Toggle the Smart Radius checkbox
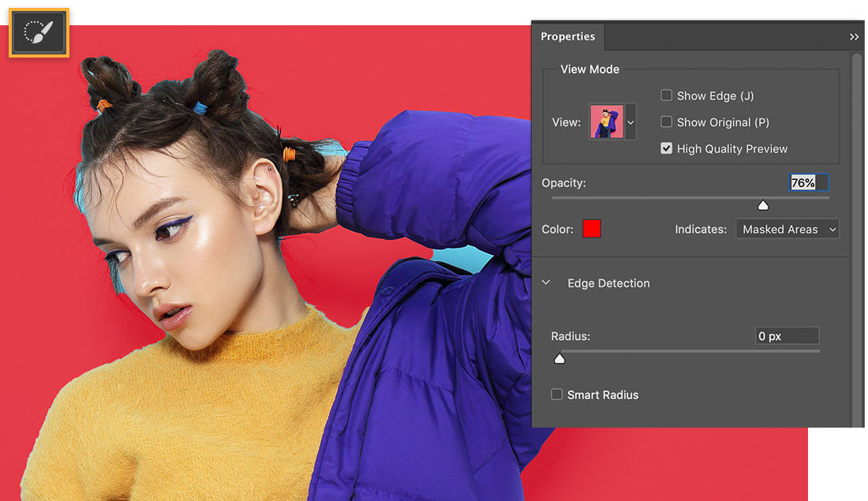 click(x=556, y=394)
